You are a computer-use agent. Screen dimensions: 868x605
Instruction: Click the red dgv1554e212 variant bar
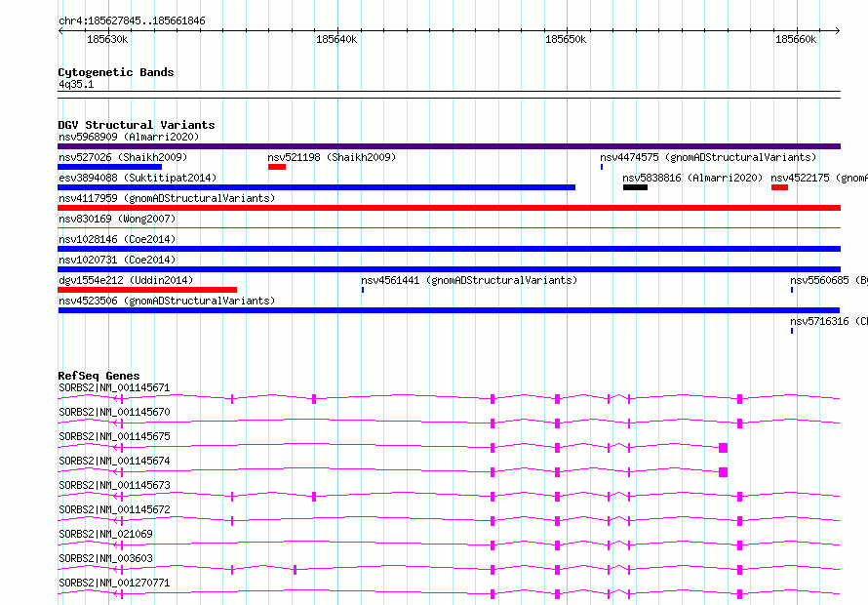pyautogui.click(x=147, y=290)
